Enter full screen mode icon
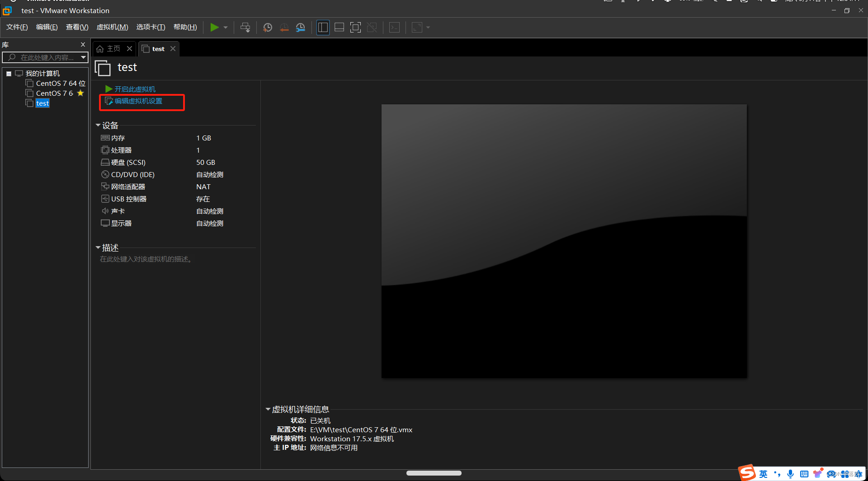 (x=355, y=28)
